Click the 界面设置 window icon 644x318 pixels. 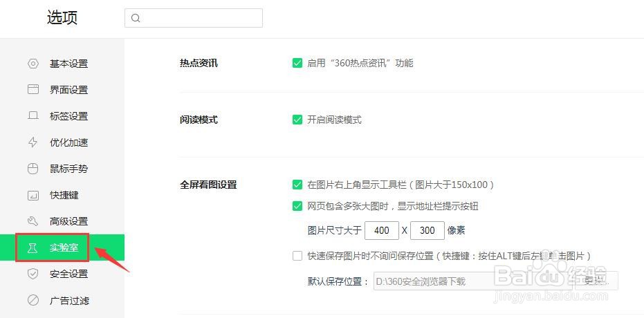coord(33,89)
